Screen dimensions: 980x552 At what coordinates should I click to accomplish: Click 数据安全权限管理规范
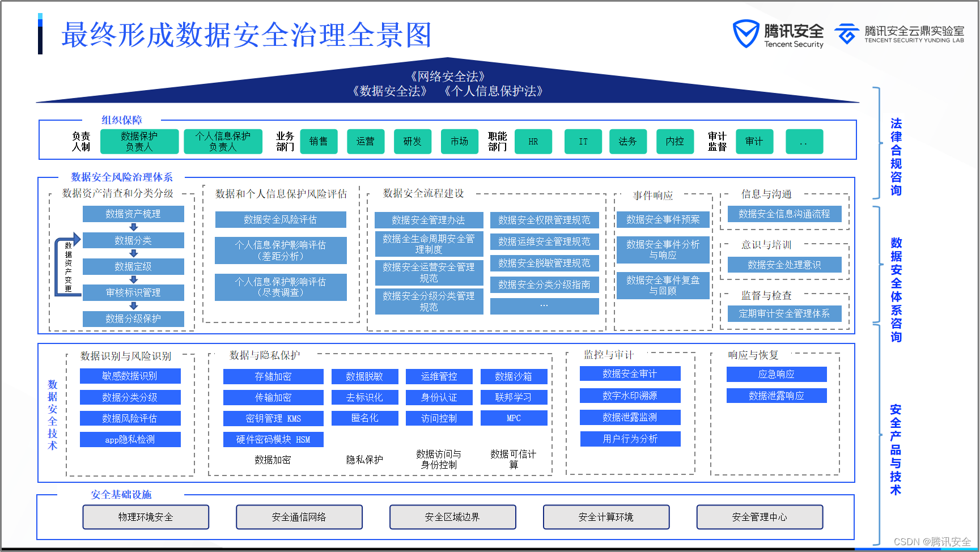pyautogui.click(x=545, y=220)
